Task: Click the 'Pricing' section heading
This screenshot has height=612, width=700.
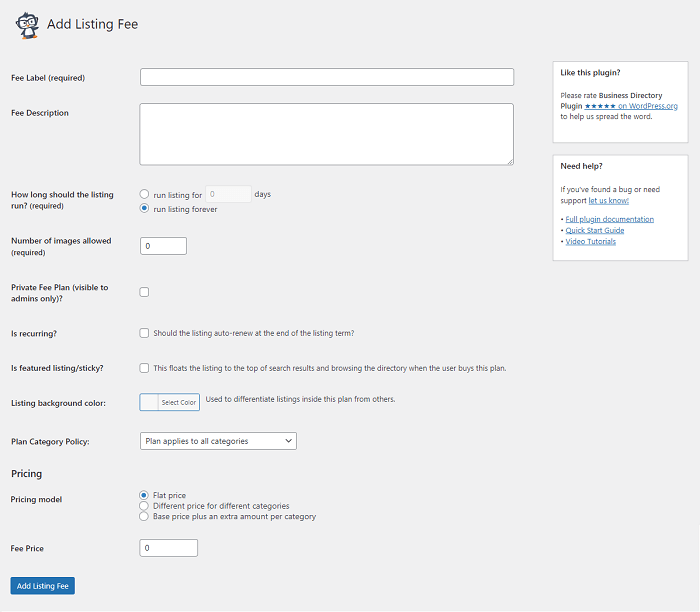Action: pyautogui.click(x=26, y=474)
